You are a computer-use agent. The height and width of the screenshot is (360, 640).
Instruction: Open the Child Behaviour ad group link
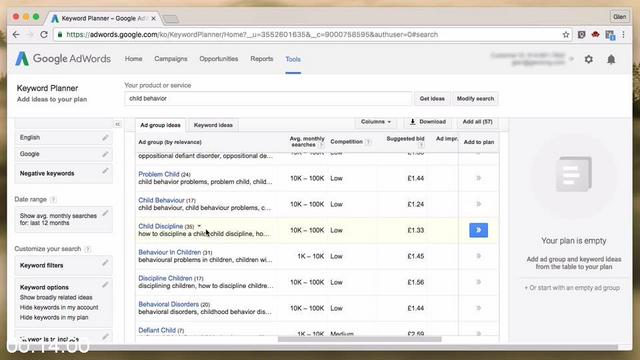pyautogui.click(x=161, y=200)
